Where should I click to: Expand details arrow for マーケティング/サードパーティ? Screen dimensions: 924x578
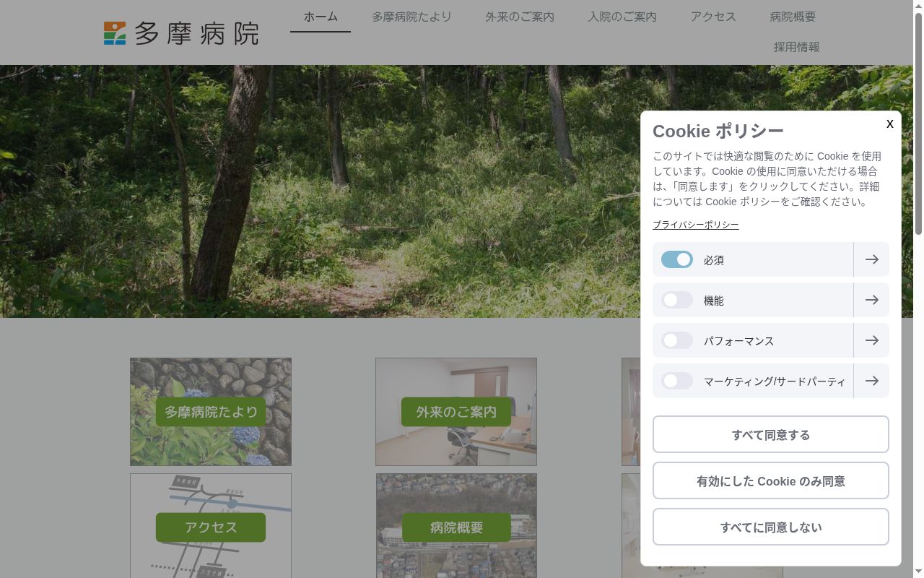click(x=871, y=381)
